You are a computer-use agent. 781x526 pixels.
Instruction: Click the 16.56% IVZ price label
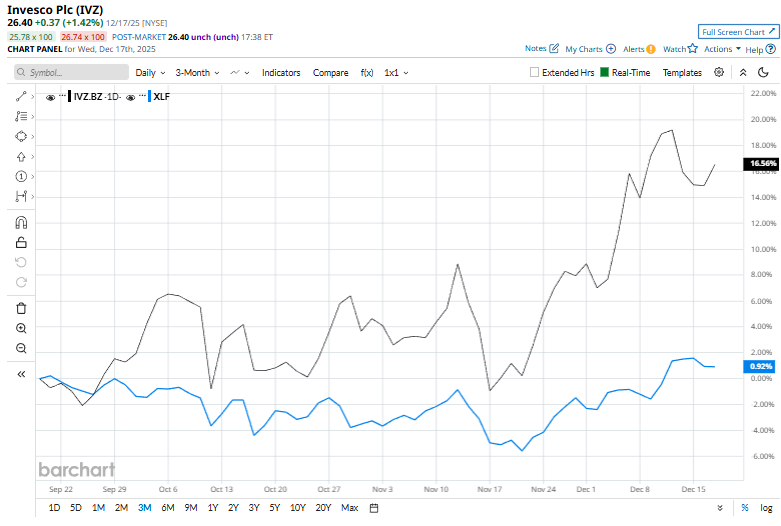click(x=761, y=163)
